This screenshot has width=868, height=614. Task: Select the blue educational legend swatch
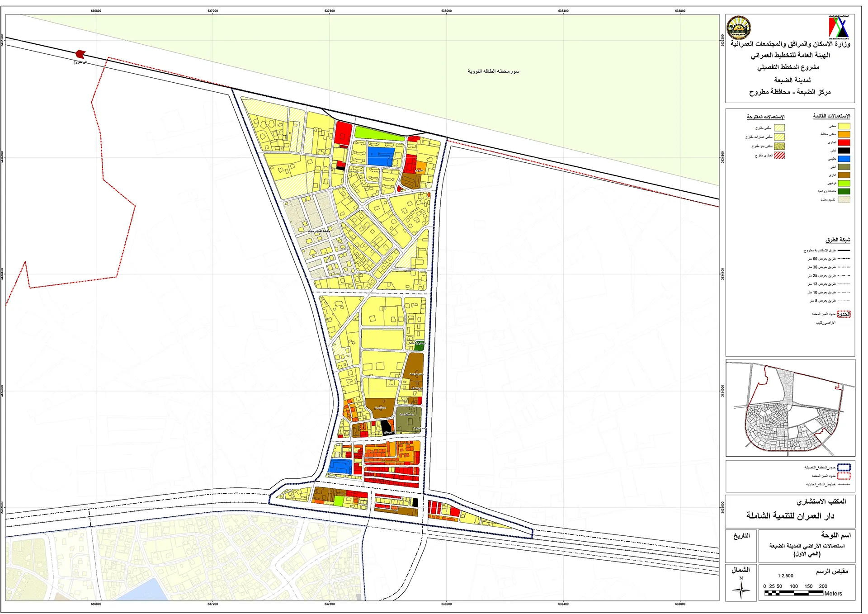tap(844, 159)
